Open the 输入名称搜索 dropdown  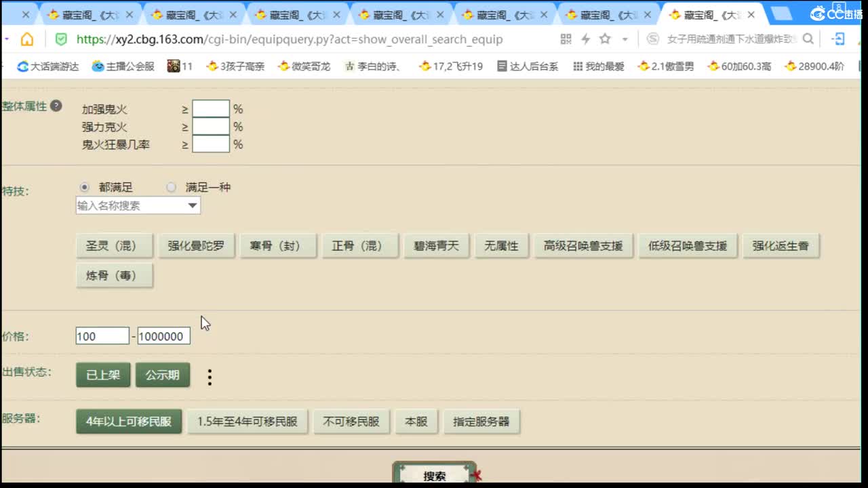point(193,205)
